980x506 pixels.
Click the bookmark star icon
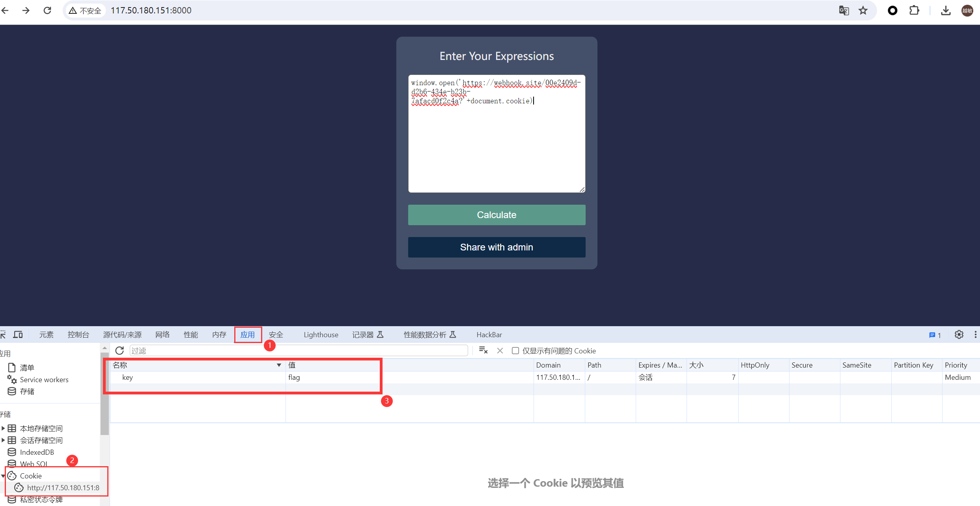(x=863, y=11)
